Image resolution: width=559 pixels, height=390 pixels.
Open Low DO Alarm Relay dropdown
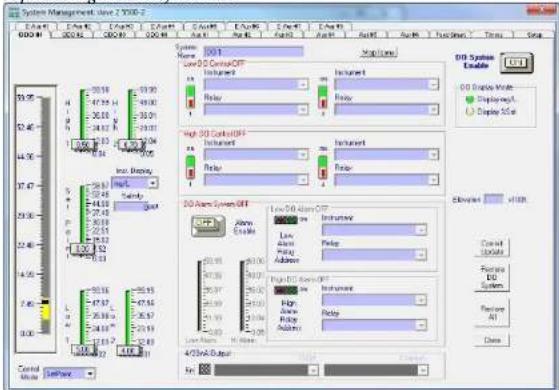point(421,255)
